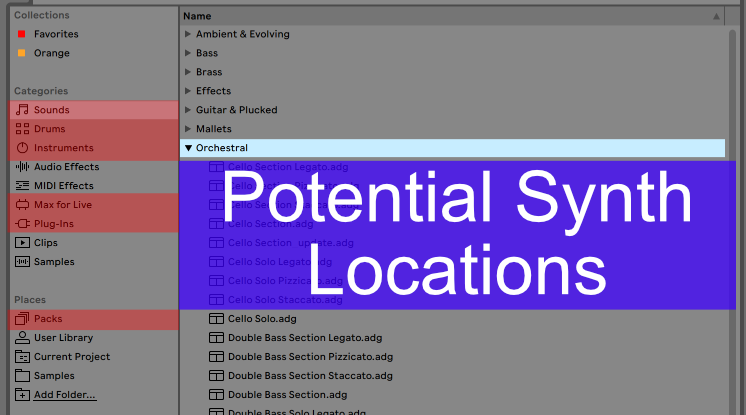
Task: Click the Samples category waveform icon
Action: point(22,262)
